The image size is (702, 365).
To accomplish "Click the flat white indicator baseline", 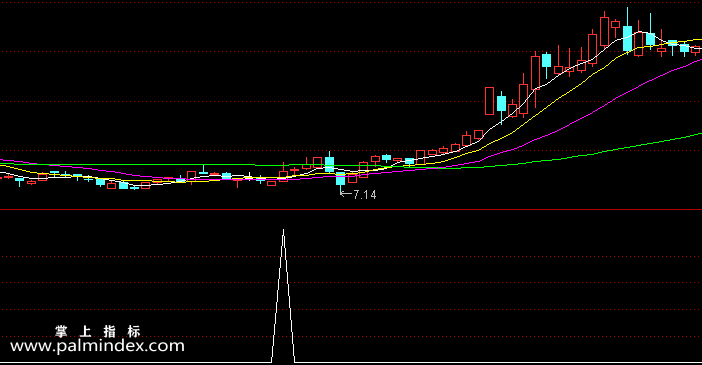I will coord(492,362).
